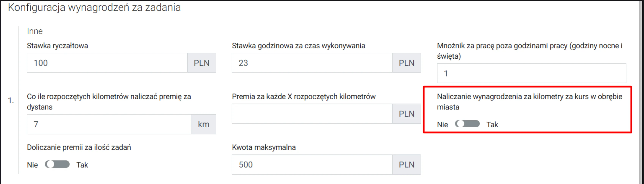Click the Konfiguracja wynagrodzeń za zadania heading

click(x=94, y=7)
